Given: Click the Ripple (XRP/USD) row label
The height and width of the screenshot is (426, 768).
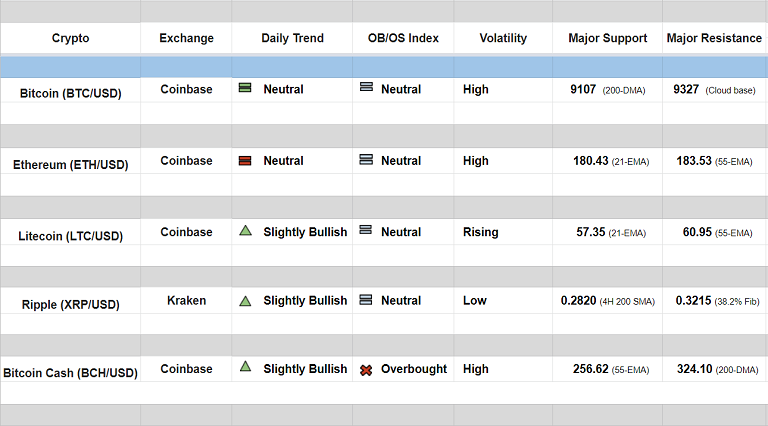Looking at the screenshot, I should 70,304.
